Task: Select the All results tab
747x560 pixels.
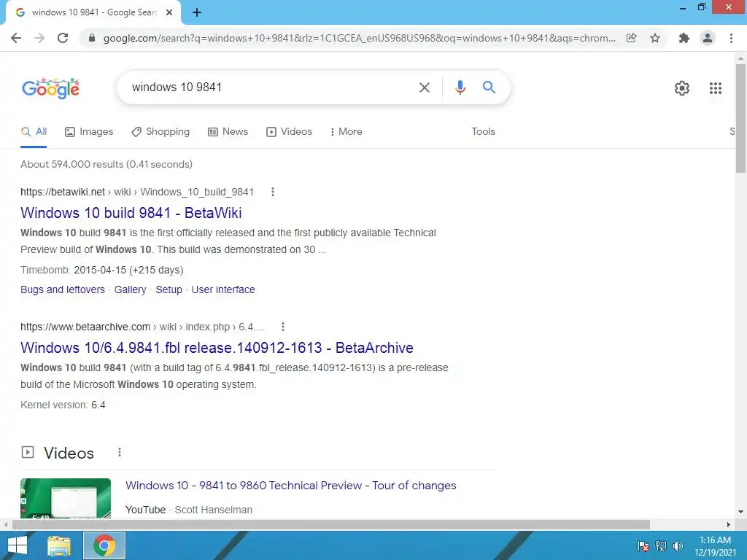Action: (x=34, y=132)
